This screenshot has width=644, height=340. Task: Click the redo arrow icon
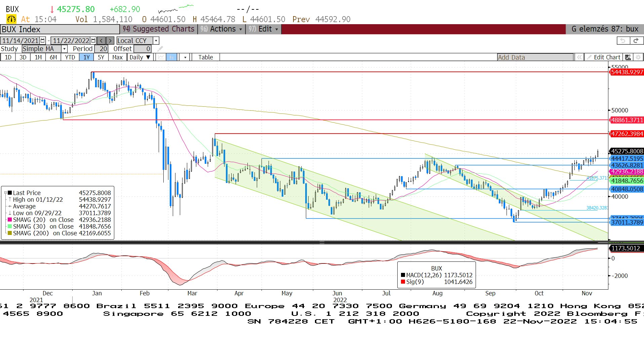[636, 41]
